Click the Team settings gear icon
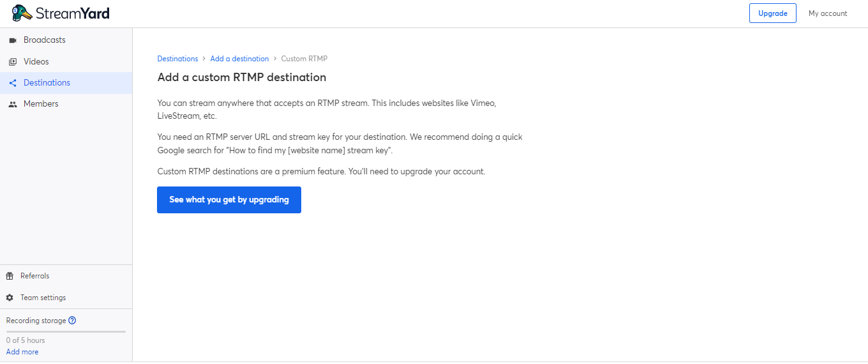868x364 pixels. pos(10,298)
